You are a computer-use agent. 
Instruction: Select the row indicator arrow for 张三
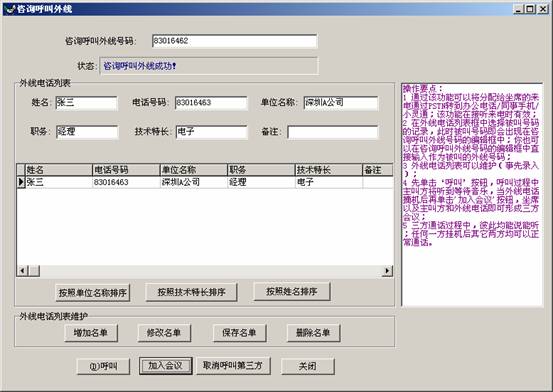click(x=21, y=182)
